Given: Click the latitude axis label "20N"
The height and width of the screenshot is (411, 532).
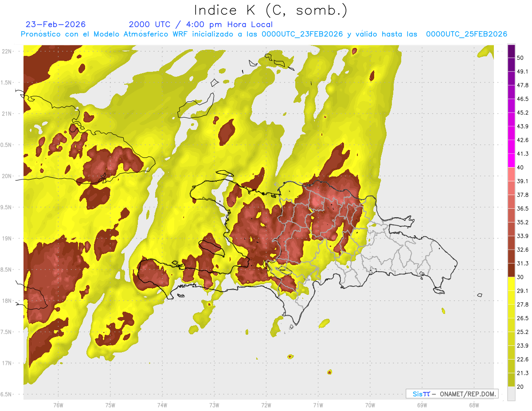Looking at the screenshot, I should click(x=7, y=176).
